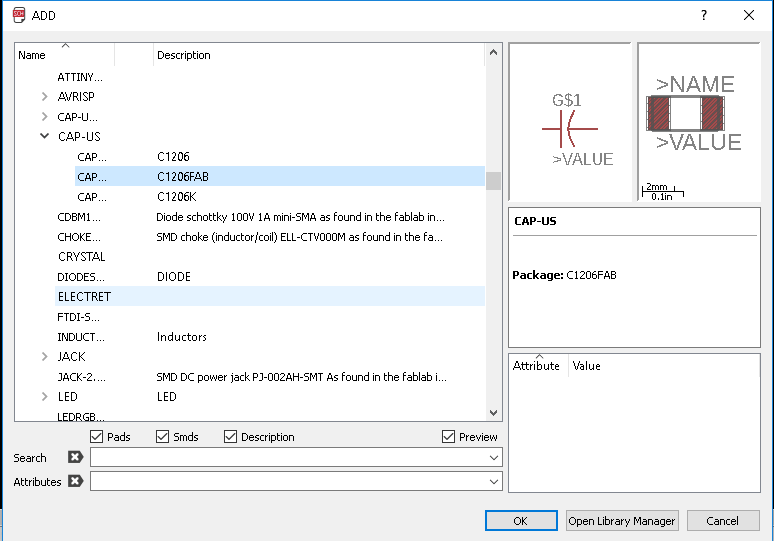Click the vertical scrollbar thumb
The image size is (774, 541).
493,181
